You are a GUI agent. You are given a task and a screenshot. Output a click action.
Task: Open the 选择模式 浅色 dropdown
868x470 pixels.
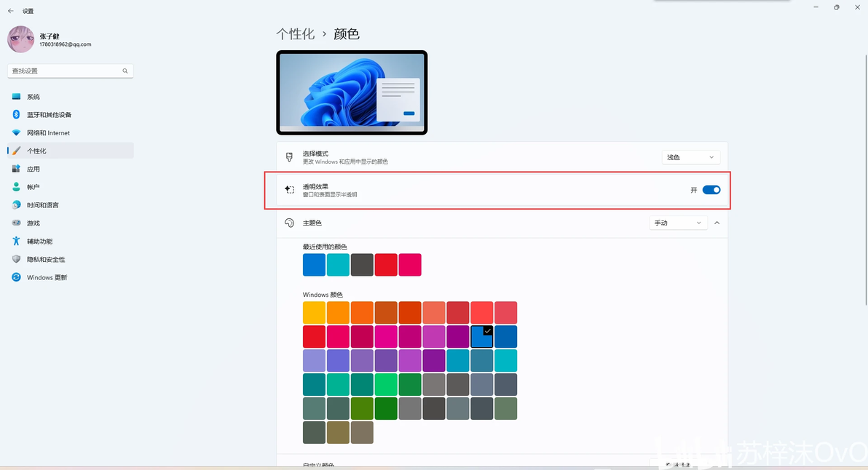coord(691,158)
